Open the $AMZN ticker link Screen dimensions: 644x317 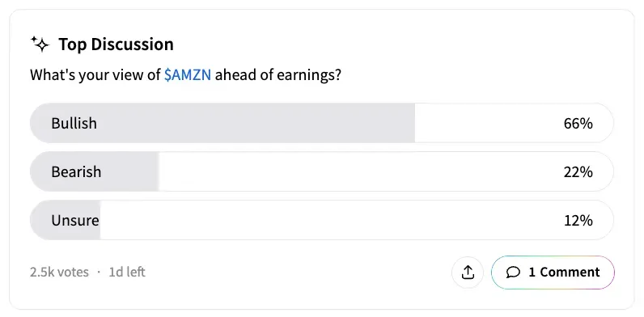click(187, 75)
